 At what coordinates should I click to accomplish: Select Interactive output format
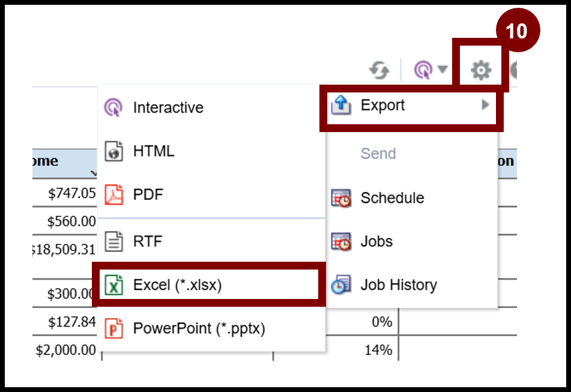tap(168, 108)
